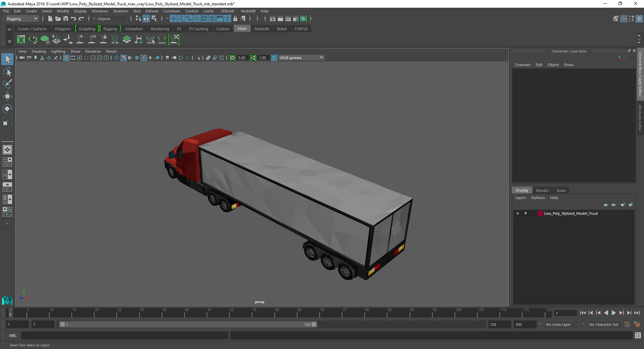Select the arrow Select Tool in toolbox

pyautogui.click(x=7, y=59)
